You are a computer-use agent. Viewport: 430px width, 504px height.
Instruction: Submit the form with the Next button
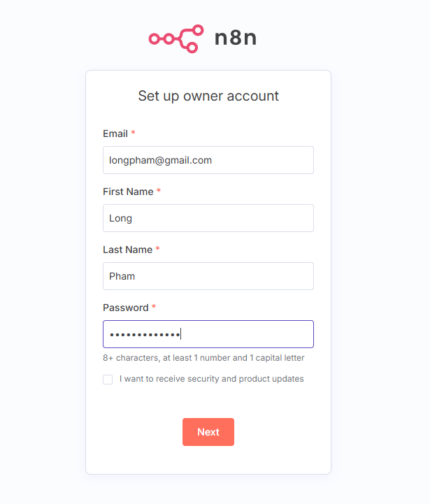pyautogui.click(x=208, y=432)
